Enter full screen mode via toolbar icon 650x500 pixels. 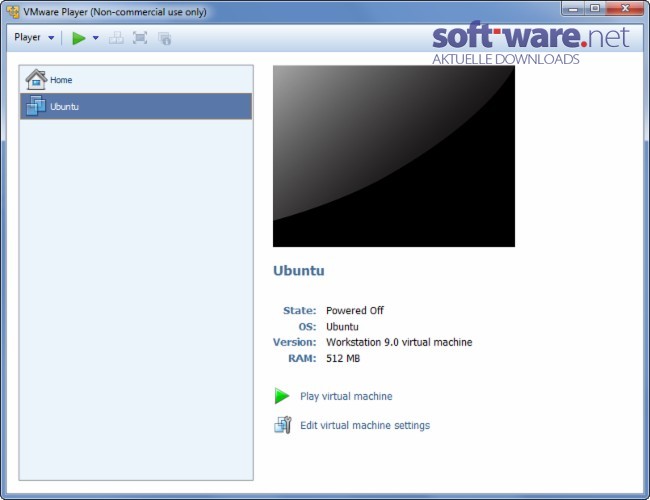tap(140, 38)
